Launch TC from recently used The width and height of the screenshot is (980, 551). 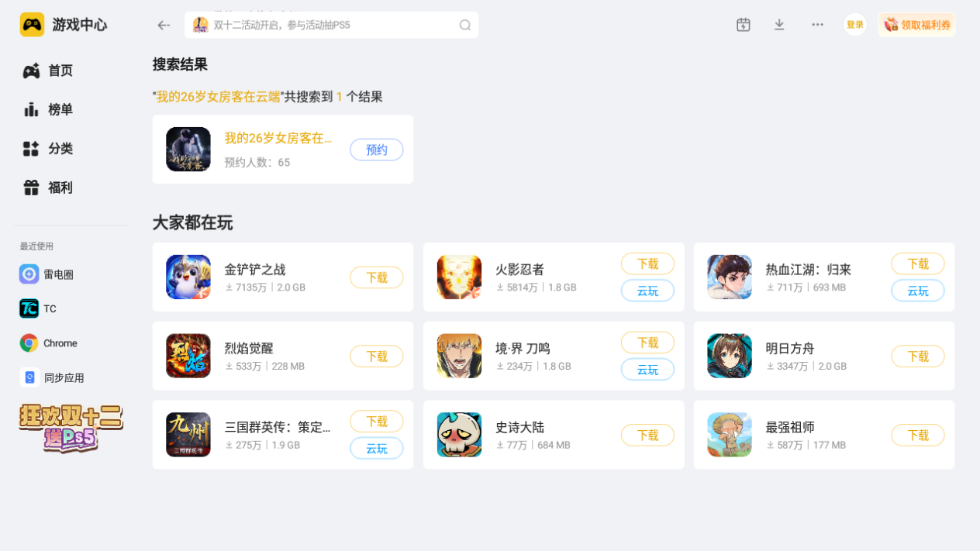point(38,308)
